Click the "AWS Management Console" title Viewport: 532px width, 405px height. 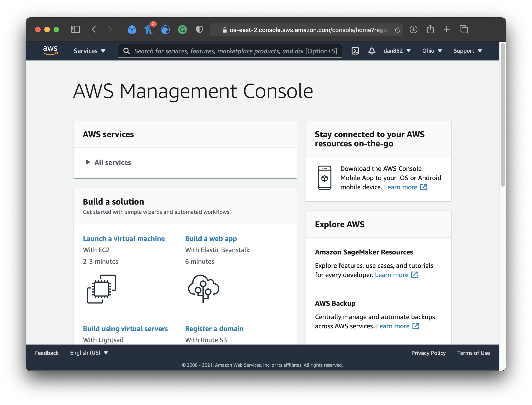(x=193, y=91)
